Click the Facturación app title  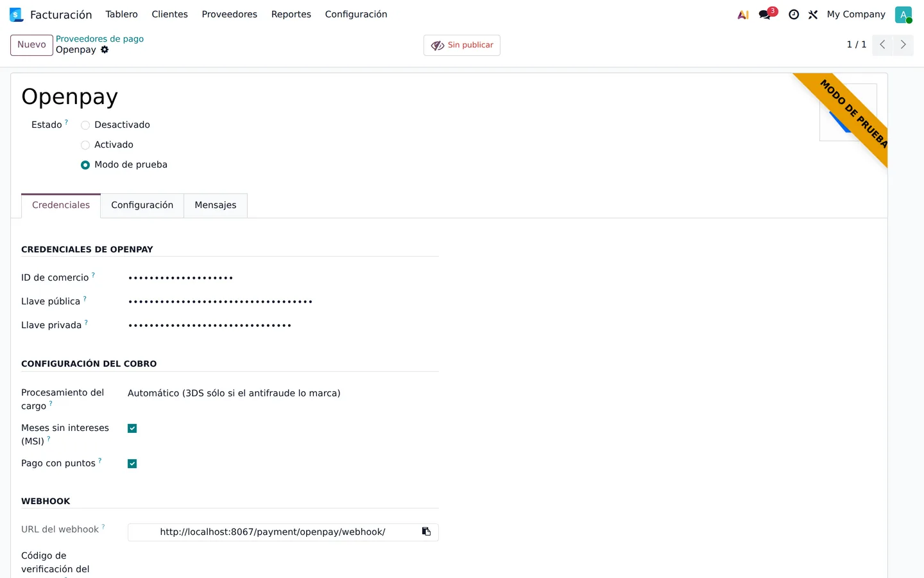(61, 14)
